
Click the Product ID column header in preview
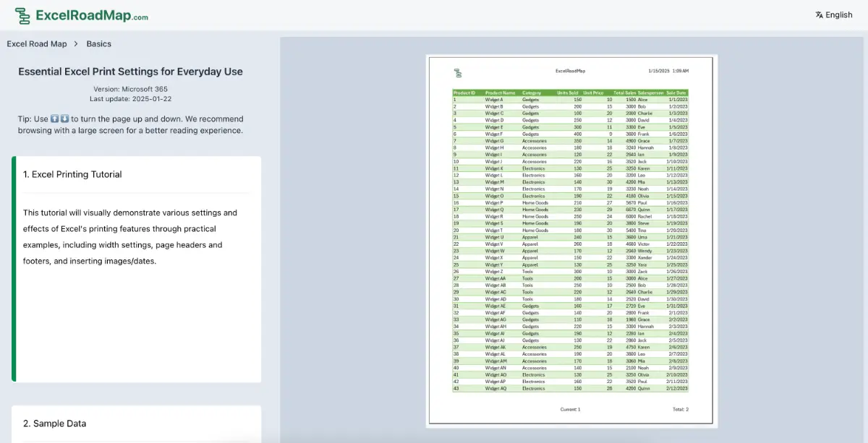coord(464,93)
